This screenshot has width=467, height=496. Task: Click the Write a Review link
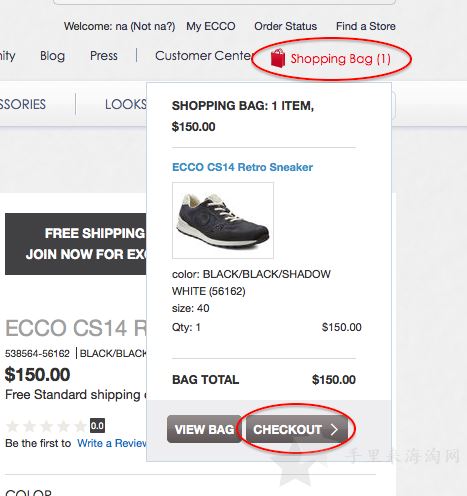[x=112, y=443]
